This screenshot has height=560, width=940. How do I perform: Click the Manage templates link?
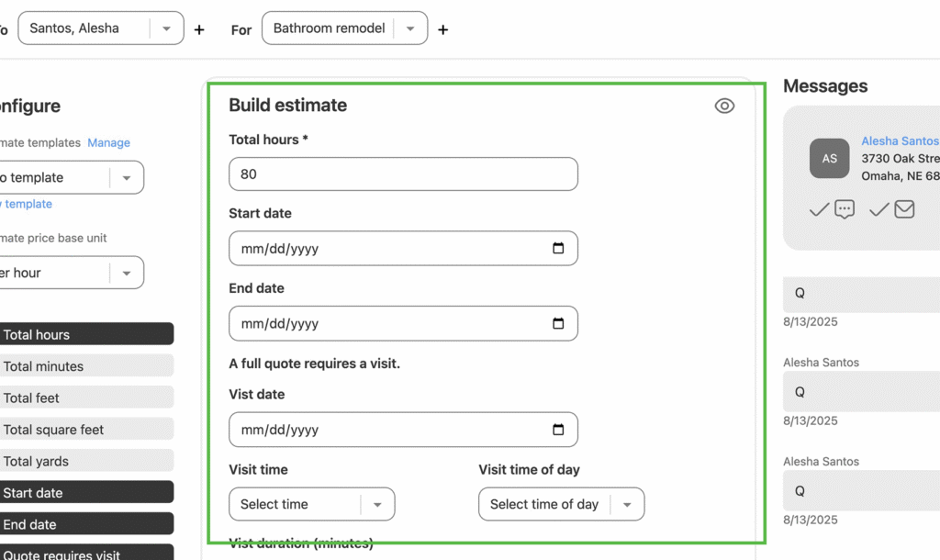point(108,143)
